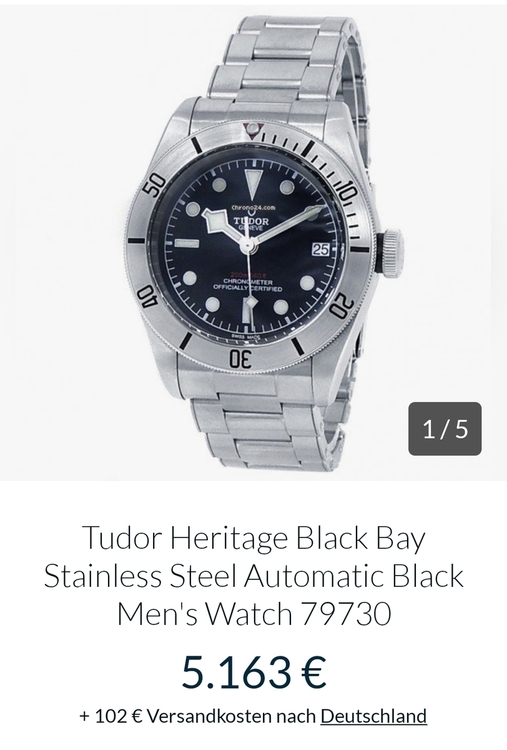The width and height of the screenshot is (507, 750).
Task: Click the date window showing 25
Action: (321, 249)
